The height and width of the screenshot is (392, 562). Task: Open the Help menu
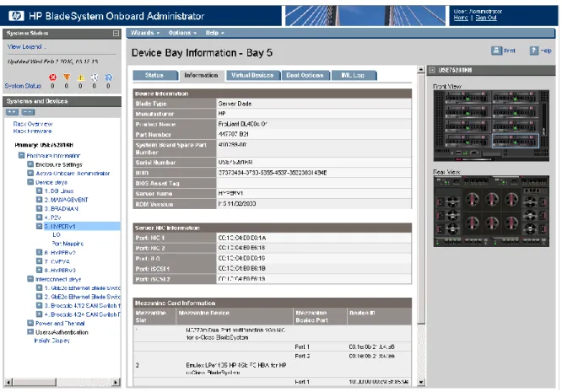click(214, 33)
